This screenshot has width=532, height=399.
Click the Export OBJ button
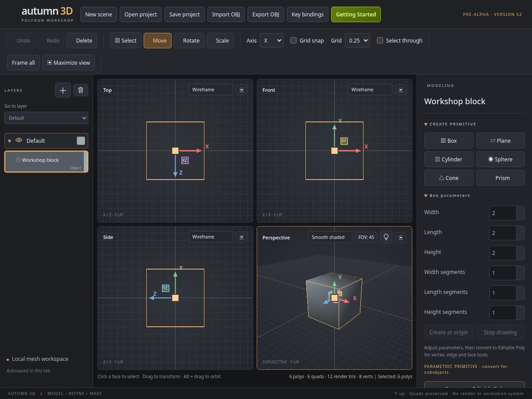point(266,14)
